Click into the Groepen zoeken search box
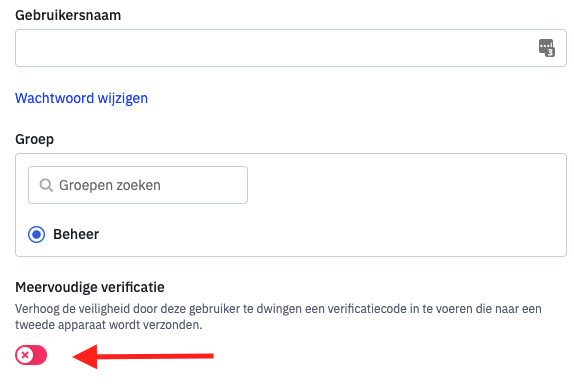This screenshot has height=386, width=574. point(138,185)
